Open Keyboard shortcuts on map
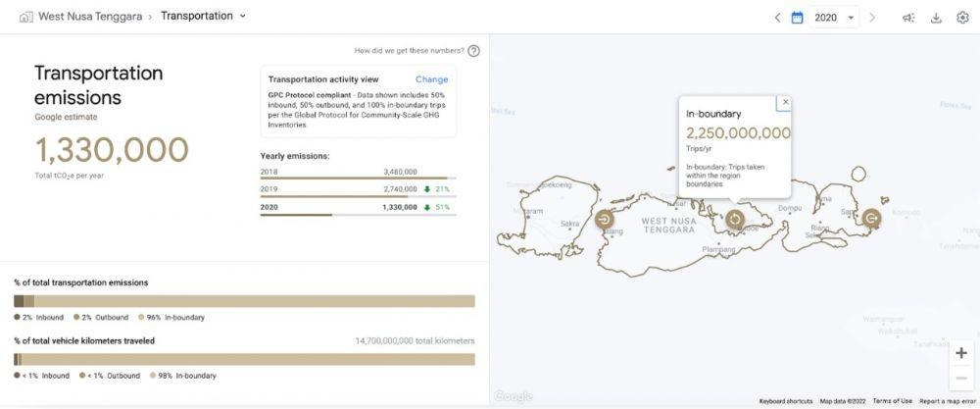This screenshot has width=980, height=409. (x=786, y=401)
